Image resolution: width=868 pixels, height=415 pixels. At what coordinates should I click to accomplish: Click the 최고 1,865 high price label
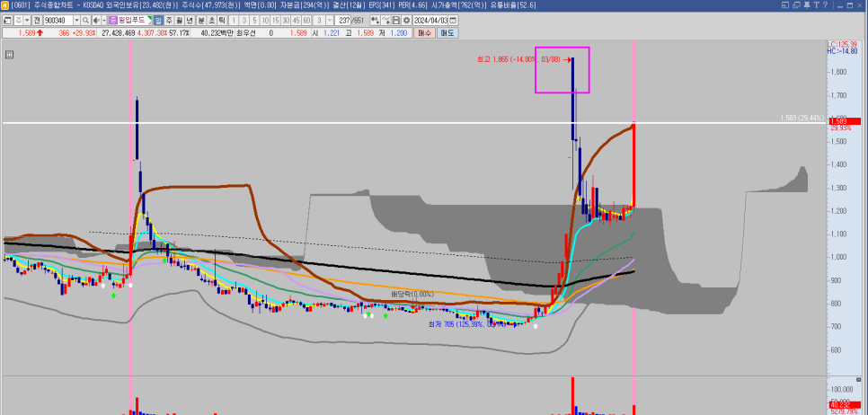519,58
